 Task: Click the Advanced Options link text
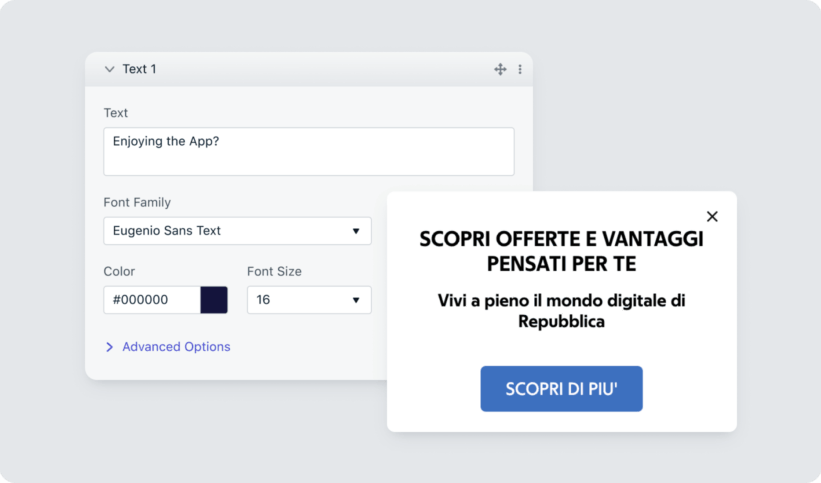(176, 347)
